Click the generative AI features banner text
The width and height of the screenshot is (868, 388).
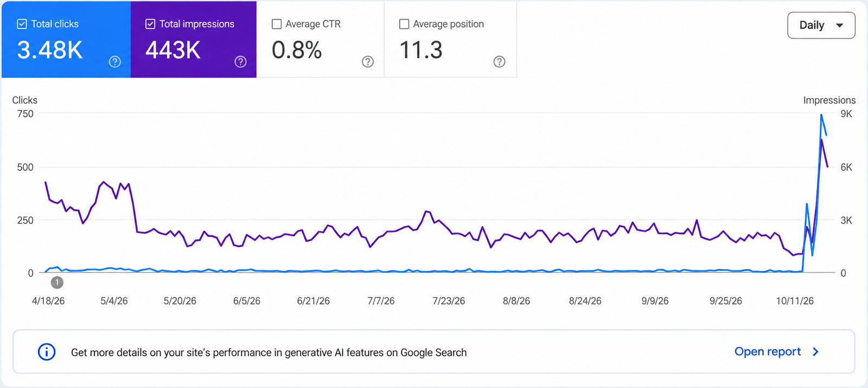tap(269, 353)
